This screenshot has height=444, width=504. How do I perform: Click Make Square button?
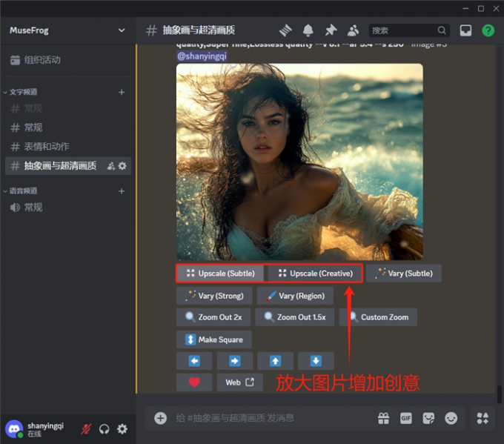pyautogui.click(x=214, y=339)
